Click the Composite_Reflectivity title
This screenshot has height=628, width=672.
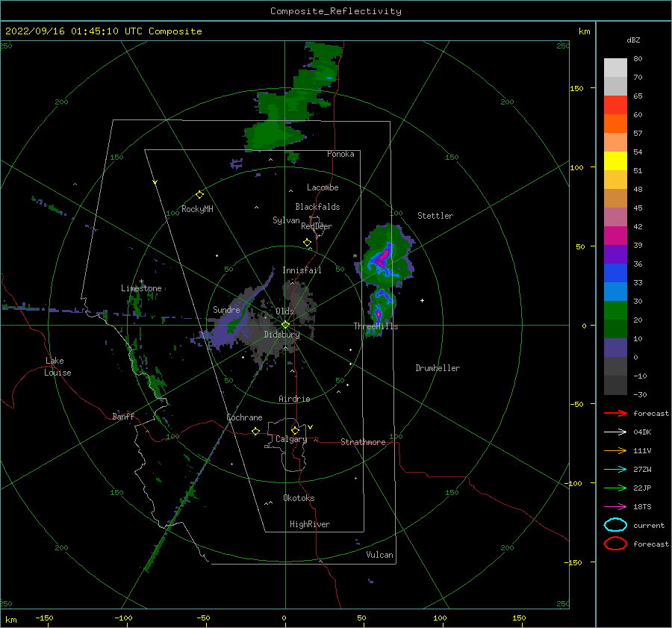pos(336,11)
